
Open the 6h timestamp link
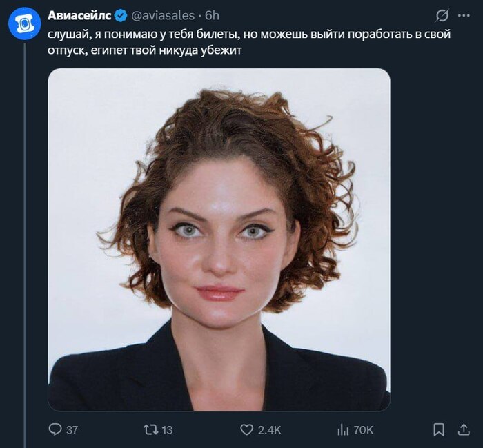click(212, 15)
